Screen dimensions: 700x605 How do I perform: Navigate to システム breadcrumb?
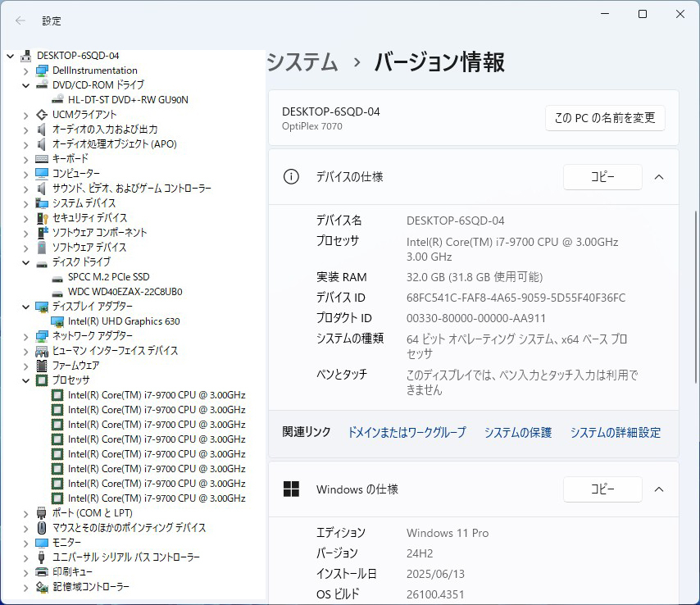pyautogui.click(x=302, y=61)
